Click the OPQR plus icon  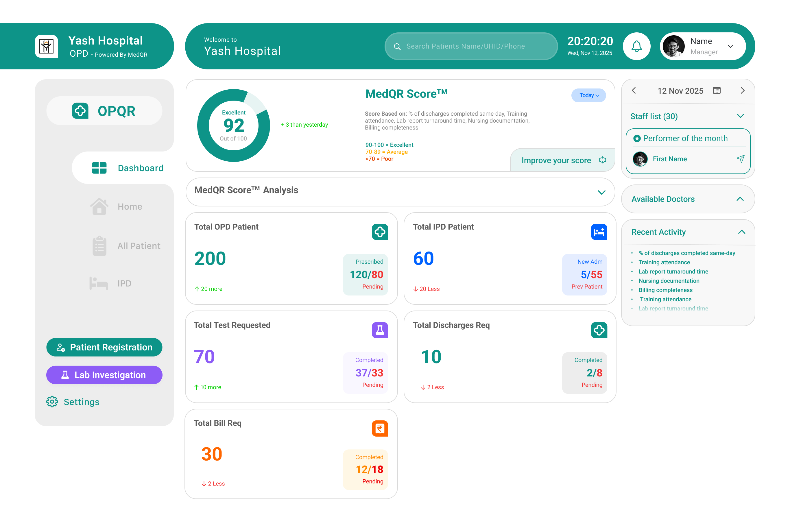[x=80, y=111]
